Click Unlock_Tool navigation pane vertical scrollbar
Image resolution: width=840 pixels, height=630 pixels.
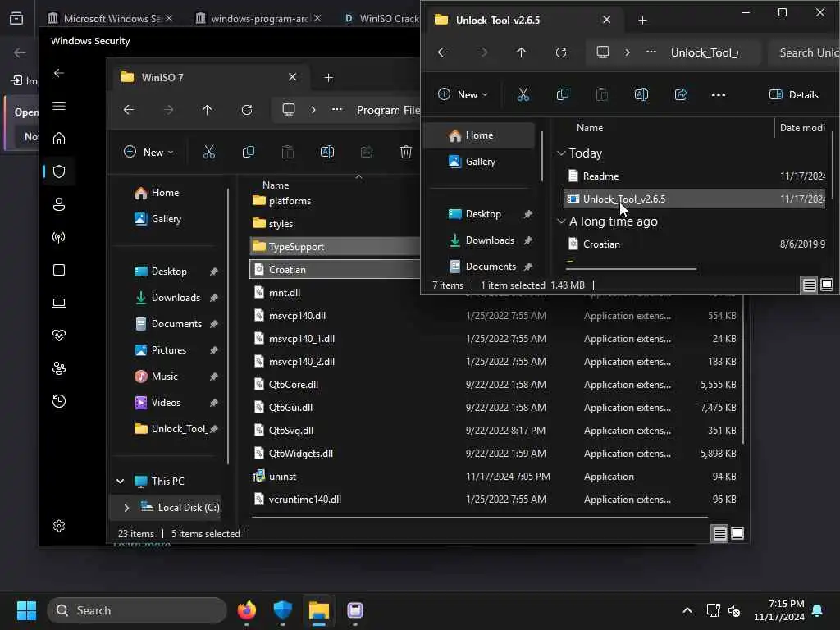click(542, 157)
